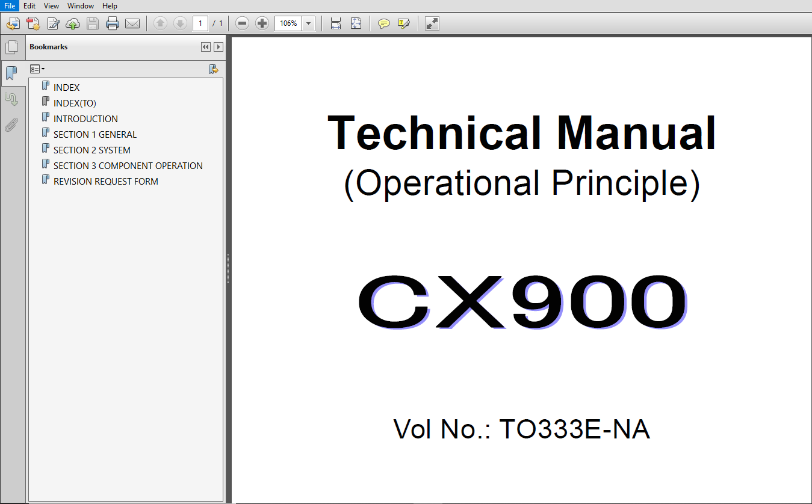Click the cloud upload icon
Viewport: 812px width, 504px height.
point(73,23)
